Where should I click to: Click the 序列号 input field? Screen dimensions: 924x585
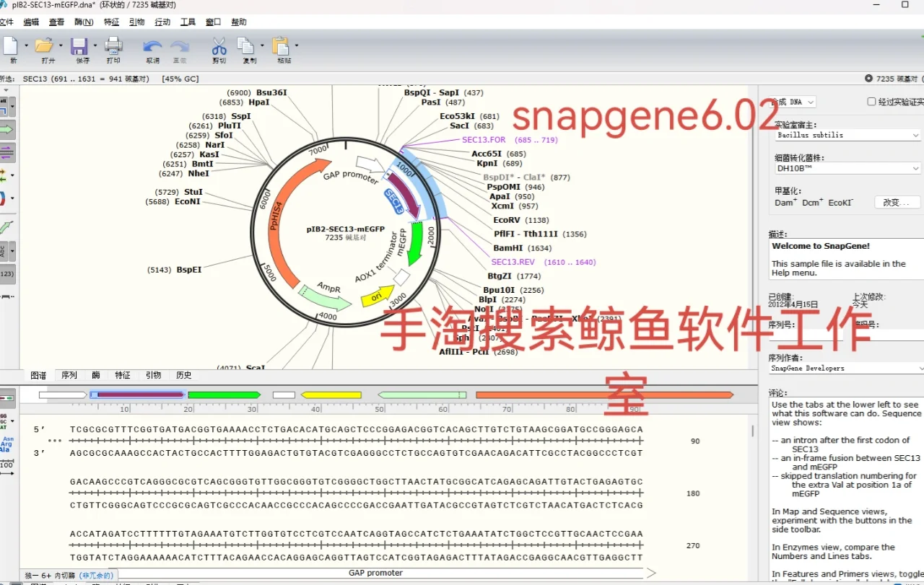coord(807,335)
